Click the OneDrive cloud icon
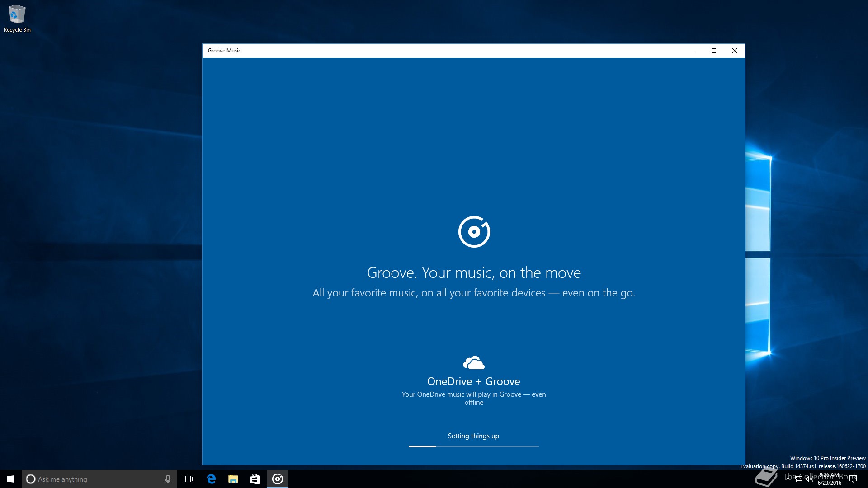Viewport: 868px width, 488px height. (474, 363)
